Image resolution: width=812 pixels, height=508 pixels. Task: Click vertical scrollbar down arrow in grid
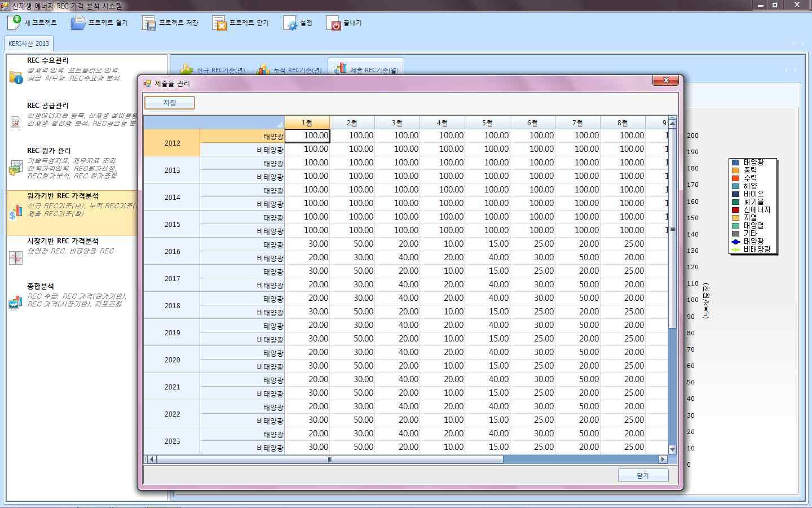click(x=672, y=449)
